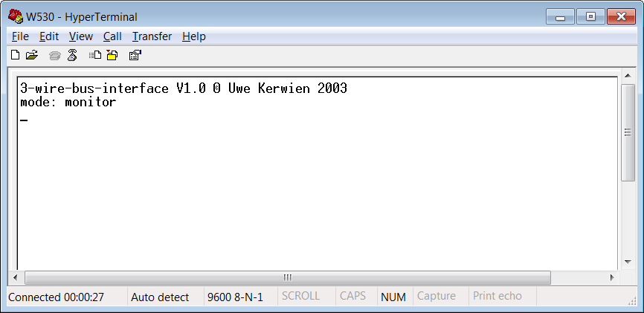Click the Capture status indicator
Image resolution: width=644 pixels, height=313 pixels.
pyautogui.click(x=437, y=296)
